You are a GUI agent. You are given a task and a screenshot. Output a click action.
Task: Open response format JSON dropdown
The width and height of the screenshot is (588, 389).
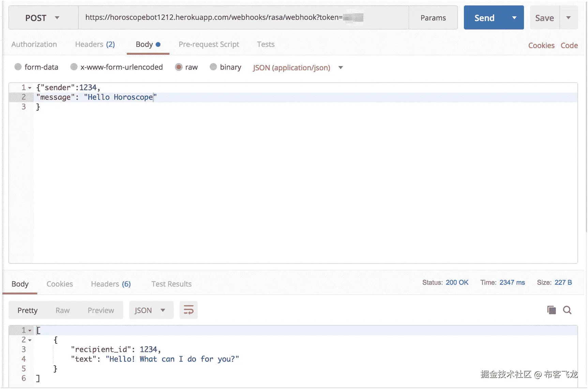coord(151,310)
